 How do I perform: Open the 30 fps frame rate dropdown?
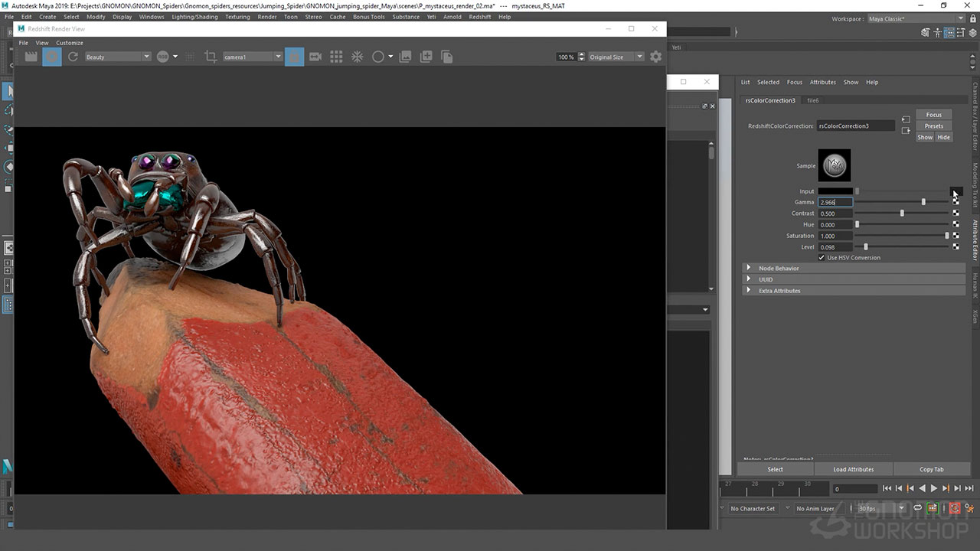tap(880, 508)
